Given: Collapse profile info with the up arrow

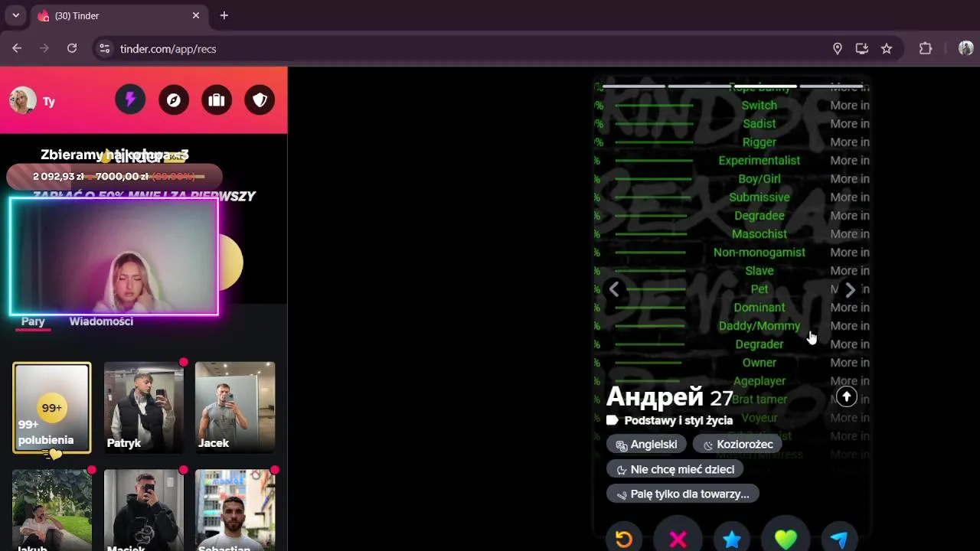Looking at the screenshot, I should [846, 396].
